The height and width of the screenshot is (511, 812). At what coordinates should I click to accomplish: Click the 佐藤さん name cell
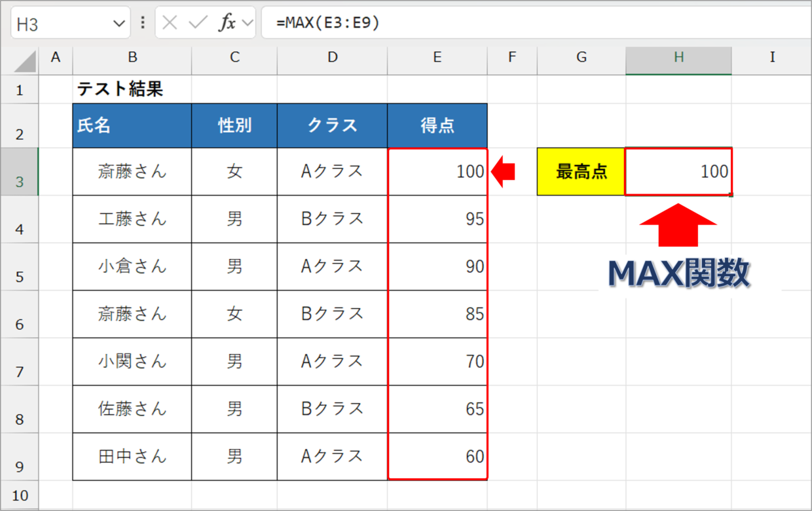pos(132,409)
